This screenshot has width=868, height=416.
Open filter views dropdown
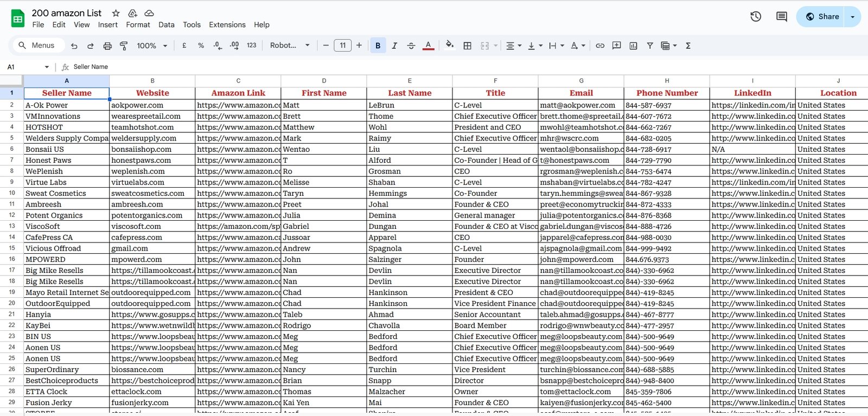point(669,46)
